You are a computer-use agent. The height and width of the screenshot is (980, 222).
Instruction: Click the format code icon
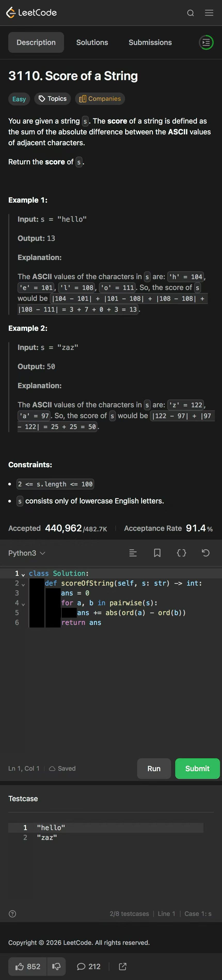(133, 553)
